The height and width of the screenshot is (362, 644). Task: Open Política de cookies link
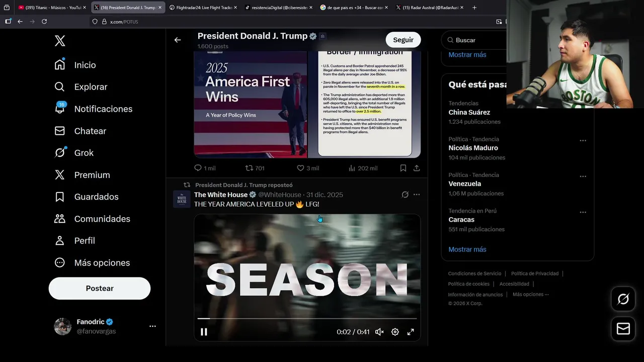(x=469, y=284)
